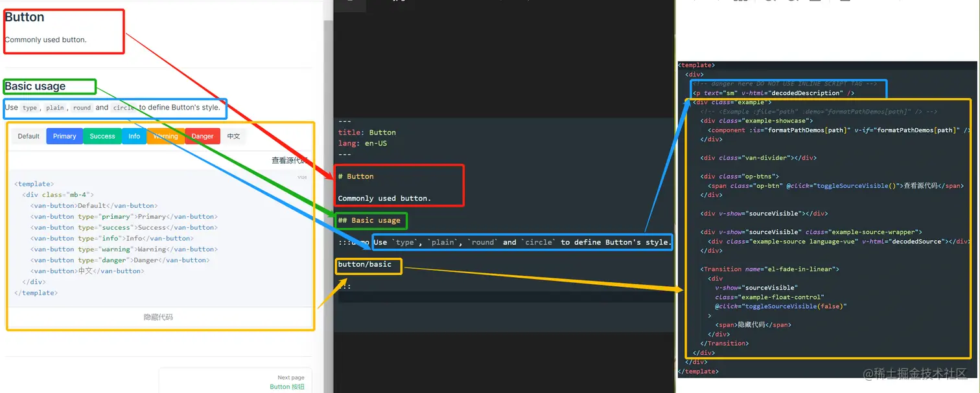The width and height of the screenshot is (980, 393).
Task: Click the "Commonly used button." text on docs page
Action: coord(45,39)
